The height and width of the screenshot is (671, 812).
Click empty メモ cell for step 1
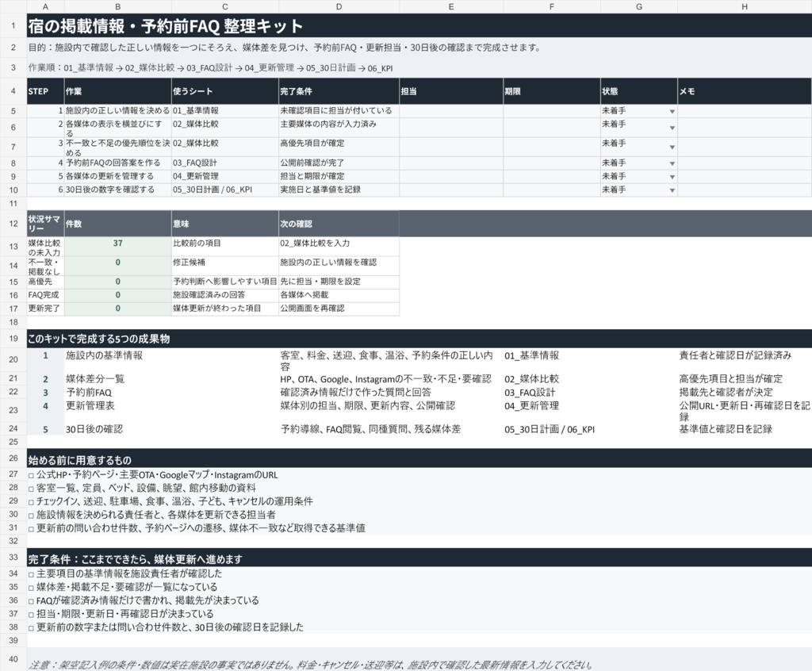point(744,111)
